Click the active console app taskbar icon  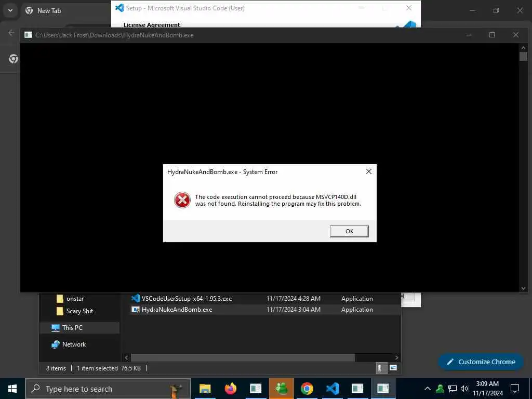point(383,389)
